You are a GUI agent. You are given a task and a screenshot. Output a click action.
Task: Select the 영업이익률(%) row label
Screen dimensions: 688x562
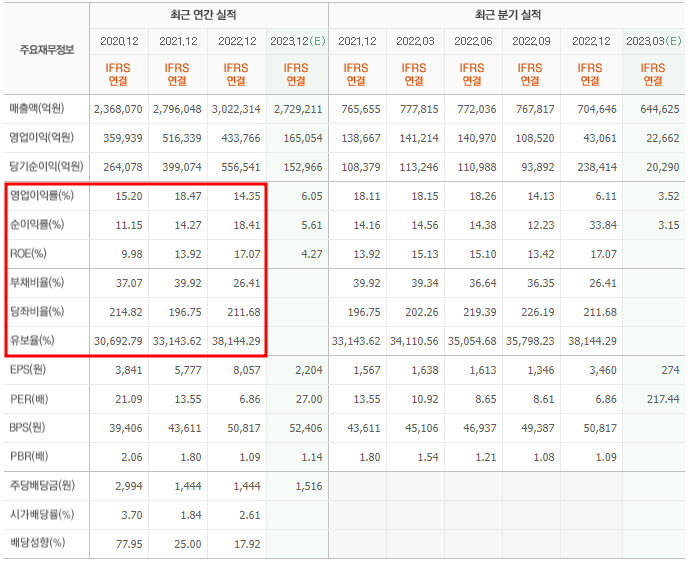pos(42,195)
